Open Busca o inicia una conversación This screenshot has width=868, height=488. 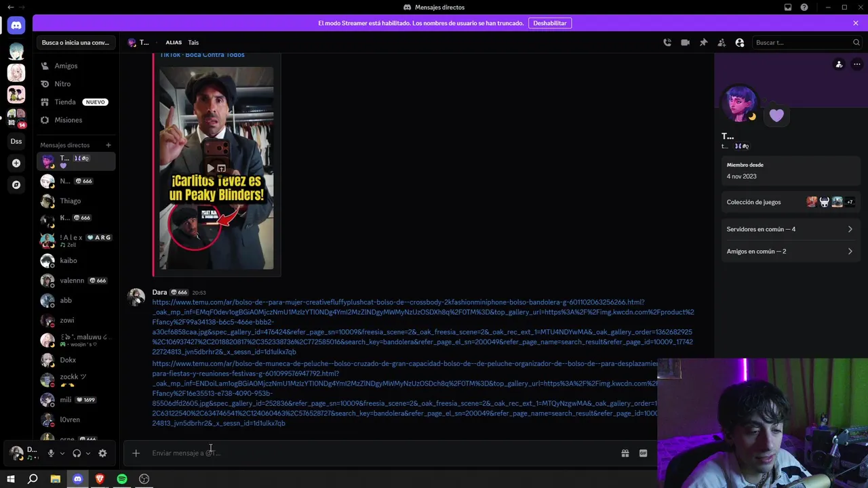tap(75, 43)
